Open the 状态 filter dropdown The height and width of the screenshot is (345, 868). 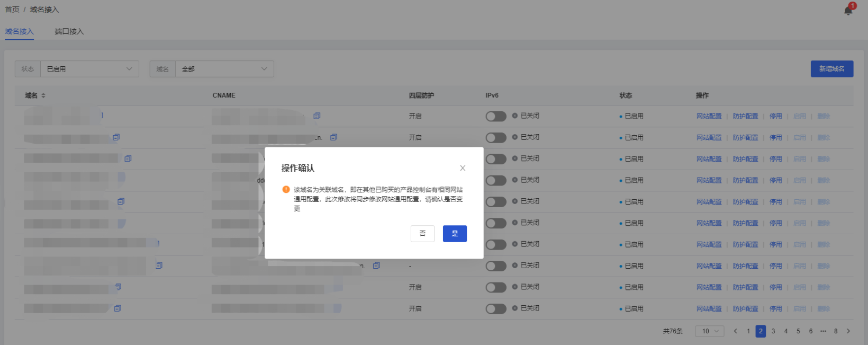(x=89, y=69)
